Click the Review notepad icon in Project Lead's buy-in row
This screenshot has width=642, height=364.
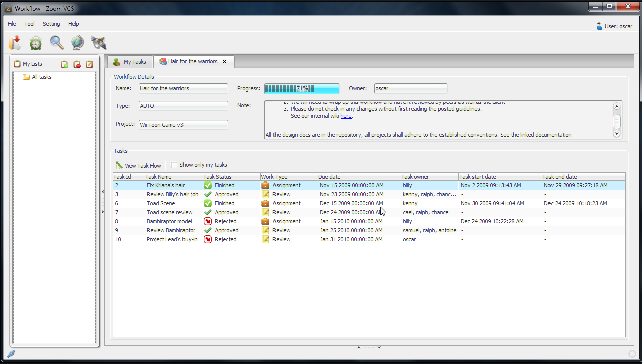pyautogui.click(x=265, y=239)
